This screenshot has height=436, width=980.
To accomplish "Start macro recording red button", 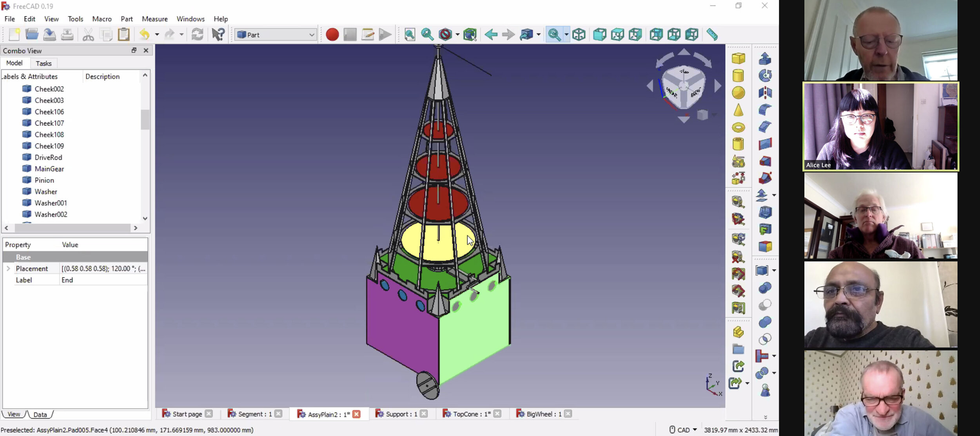I will tap(332, 34).
